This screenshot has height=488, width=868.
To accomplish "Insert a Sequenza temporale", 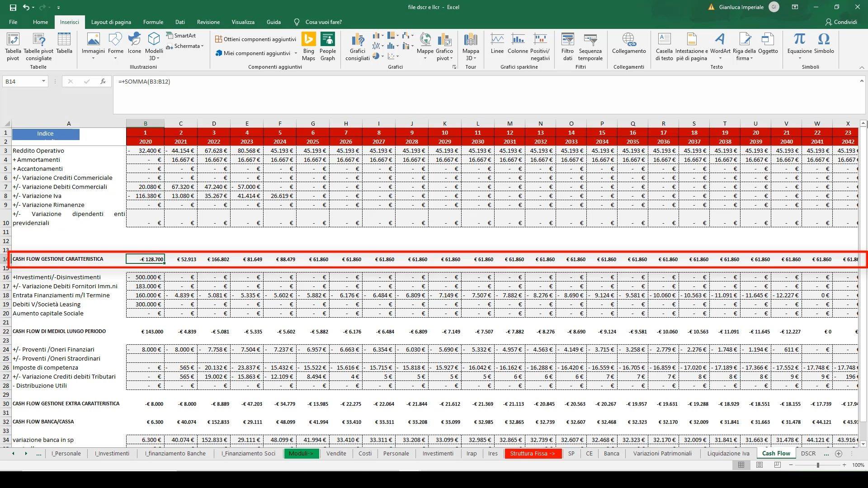I will click(590, 47).
